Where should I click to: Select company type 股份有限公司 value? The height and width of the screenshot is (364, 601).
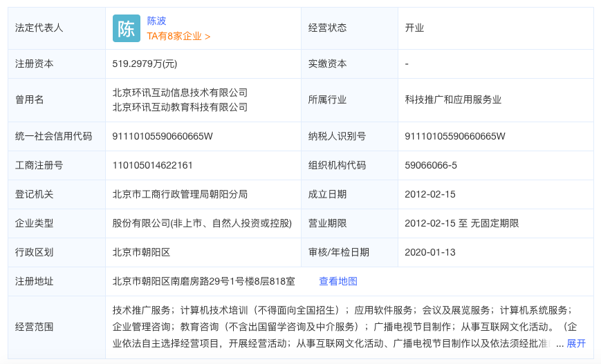click(202, 223)
